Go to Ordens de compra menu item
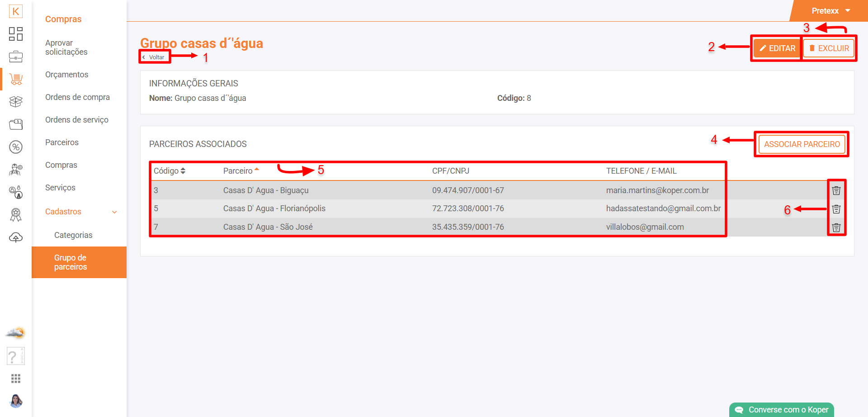The height and width of the screenshot is (417, 868). (x=77, y=97)
